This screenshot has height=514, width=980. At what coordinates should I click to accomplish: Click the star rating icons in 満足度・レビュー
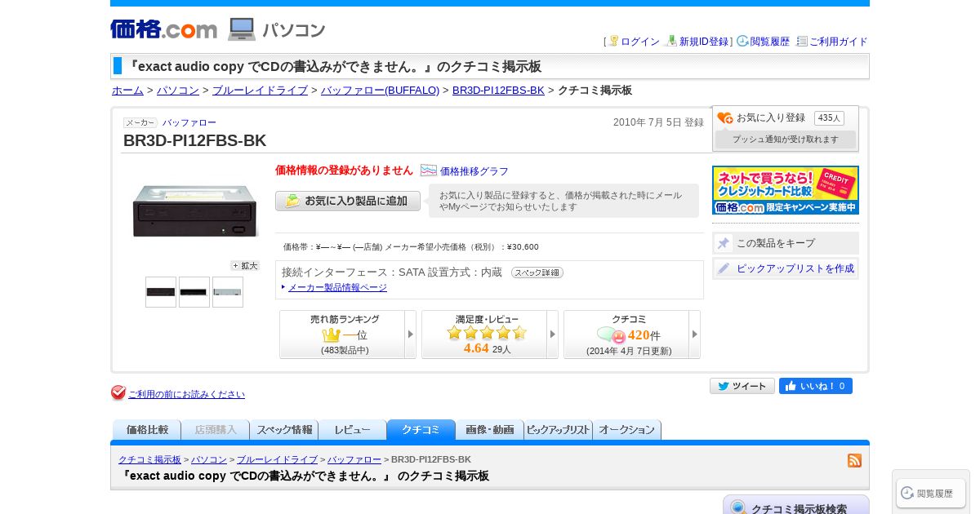[x=487, y=332]
